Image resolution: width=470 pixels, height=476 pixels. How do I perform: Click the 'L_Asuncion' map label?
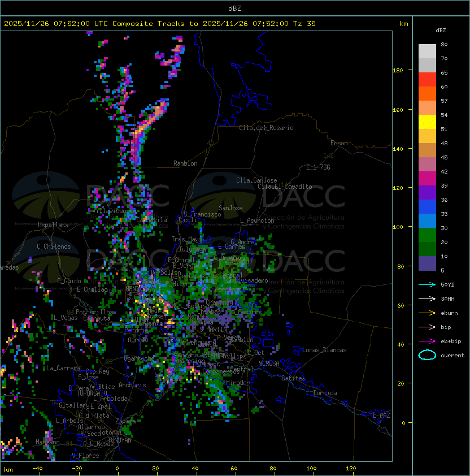[x=257, y=220]
